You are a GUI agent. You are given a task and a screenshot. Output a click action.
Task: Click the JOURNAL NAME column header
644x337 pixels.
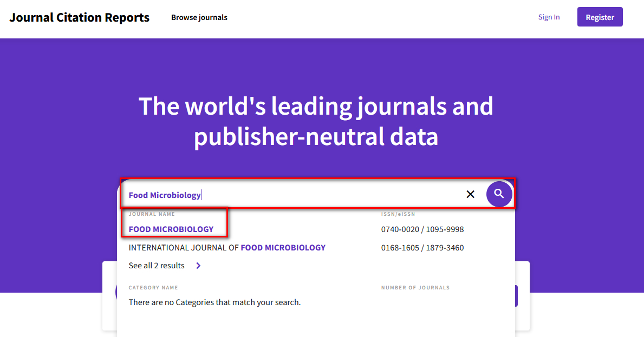pos(152,214)
